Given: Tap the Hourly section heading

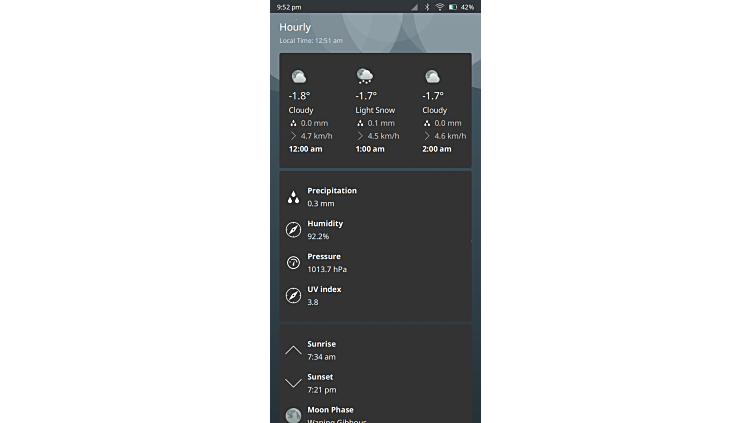Looking at the screenshot, I should click(295, 27).
